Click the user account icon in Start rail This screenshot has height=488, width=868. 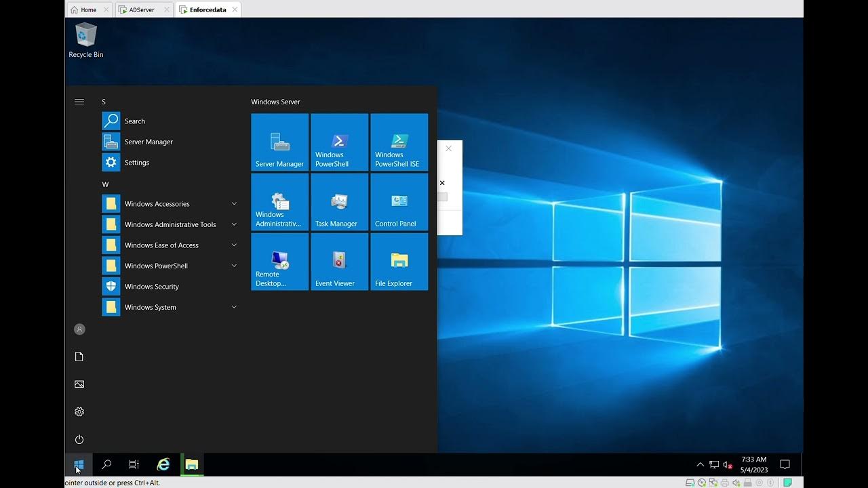tap(79, 329)
